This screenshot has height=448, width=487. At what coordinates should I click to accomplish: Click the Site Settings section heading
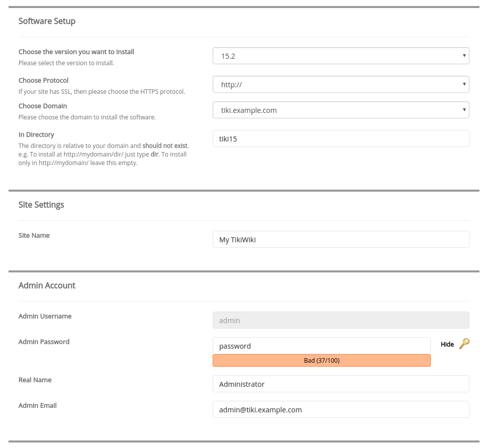pos(41,205)
